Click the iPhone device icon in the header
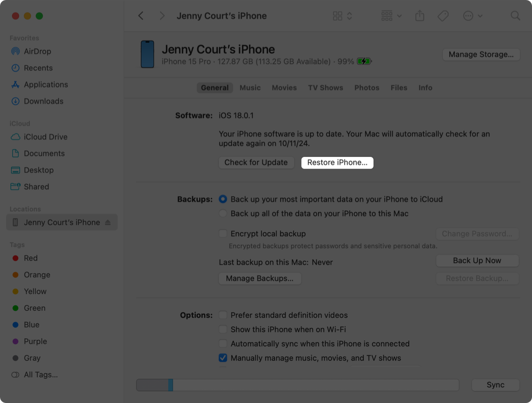 coord(147,54)
